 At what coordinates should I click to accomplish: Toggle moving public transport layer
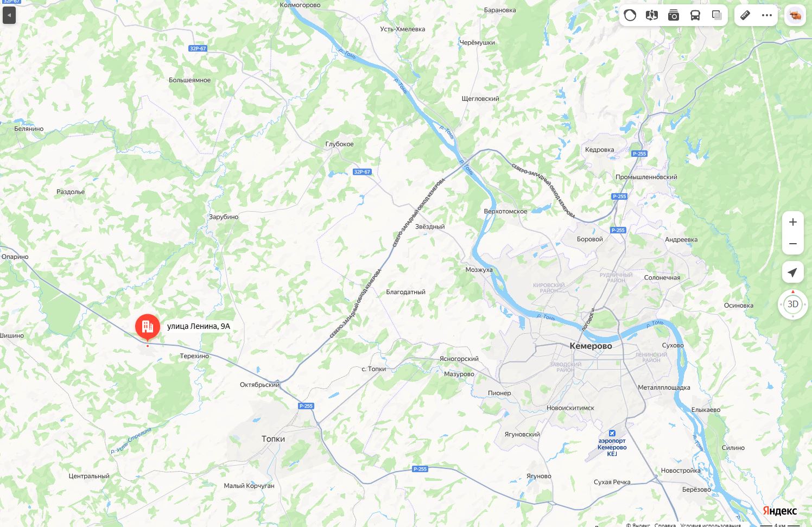[x=695, y=15]
